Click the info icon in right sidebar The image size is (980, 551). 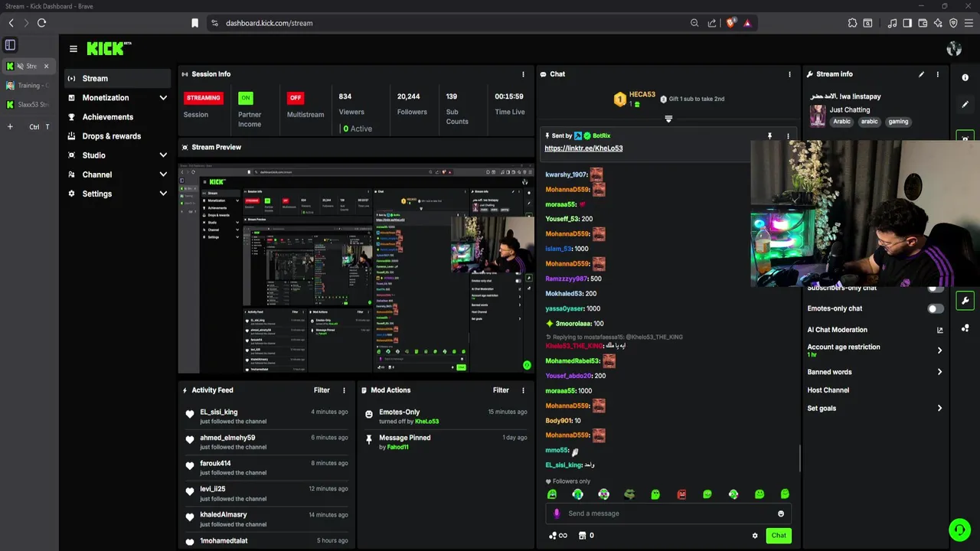[965, 77]
